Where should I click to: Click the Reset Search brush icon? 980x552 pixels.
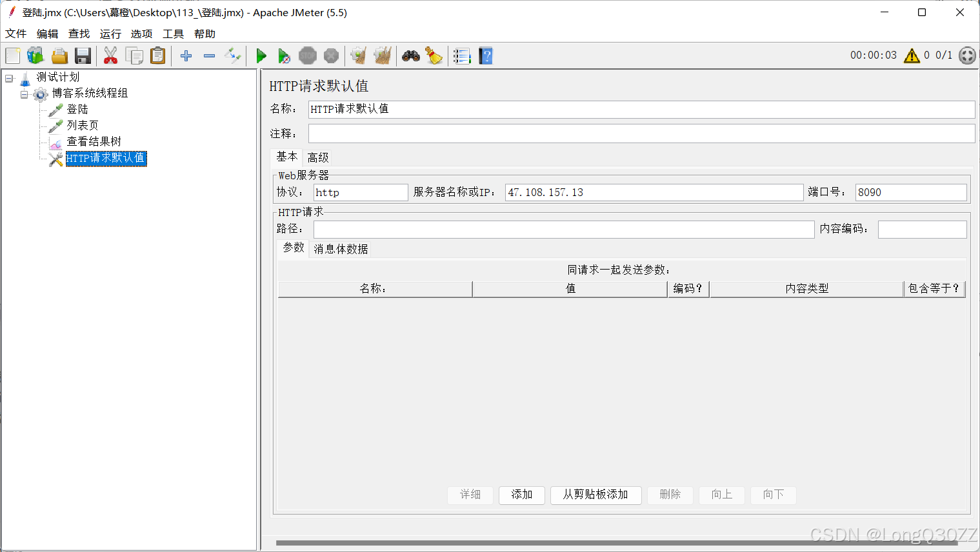point(434,56)
